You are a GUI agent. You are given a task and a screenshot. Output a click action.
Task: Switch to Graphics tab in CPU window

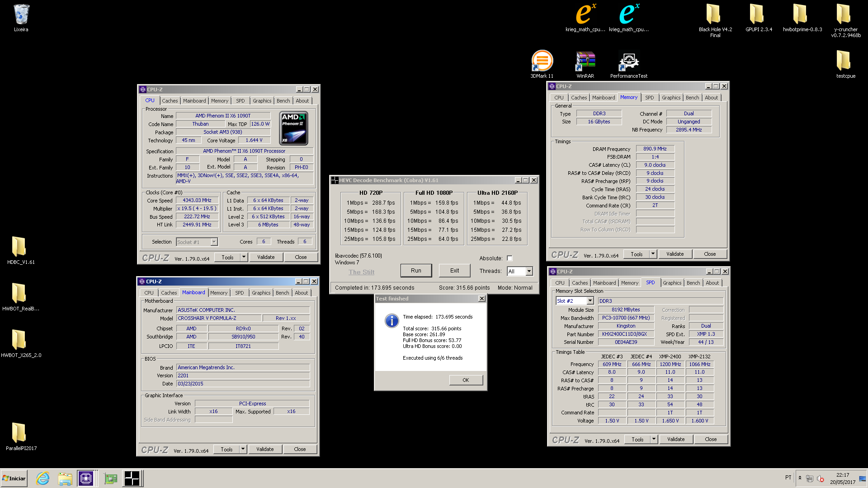(262, 101)
